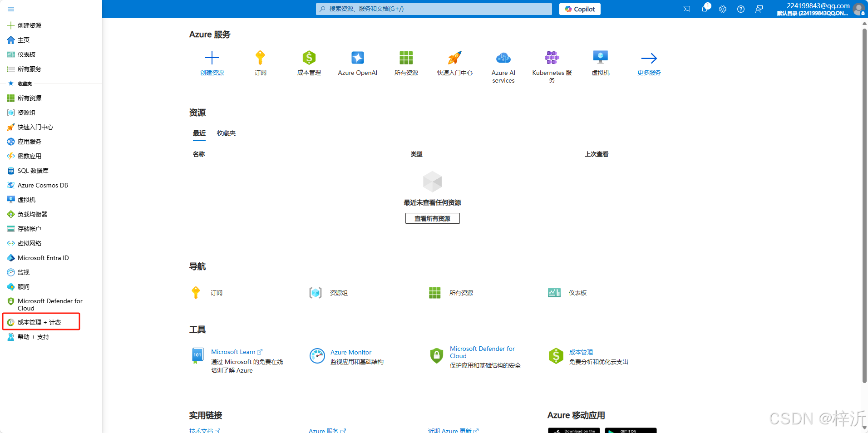Click the search resources input field

tap(434, 9)
